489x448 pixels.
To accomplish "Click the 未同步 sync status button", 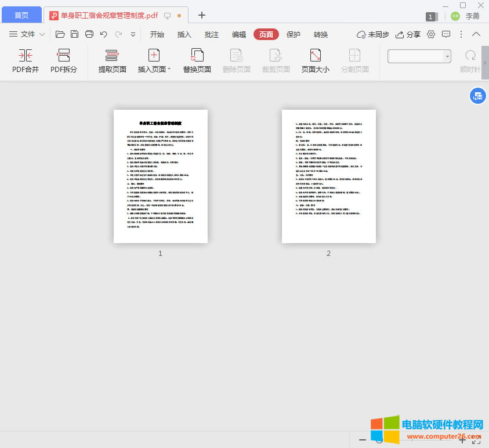I will point(373,34).
